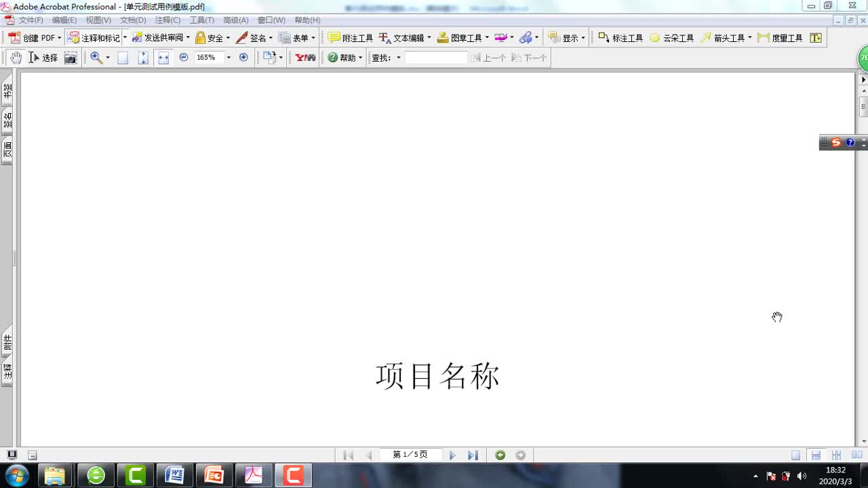Click the page number field 第 1/5 页
The height and width of the screenshot is (488, 868).
click(410, 455)
